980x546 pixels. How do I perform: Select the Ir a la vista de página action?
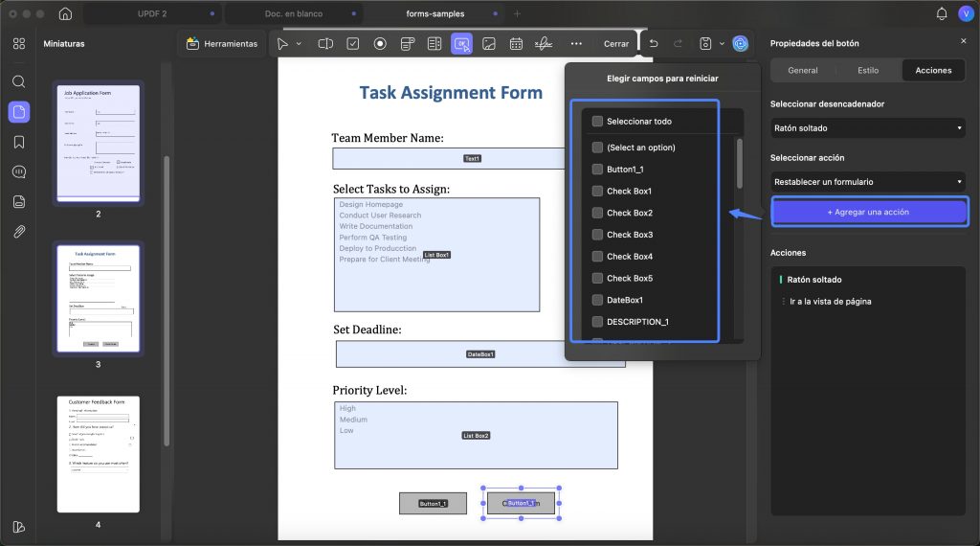(830, 302)
